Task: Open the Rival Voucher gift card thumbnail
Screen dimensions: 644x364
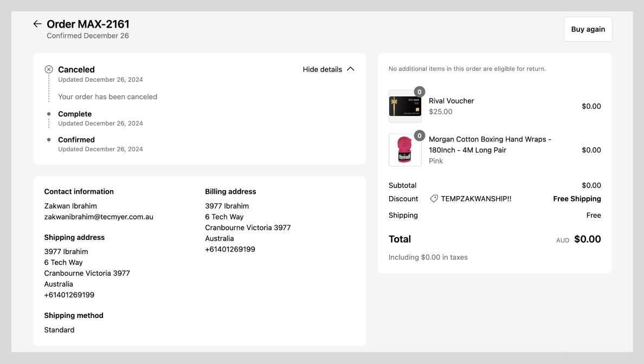Action: (405, 106)
